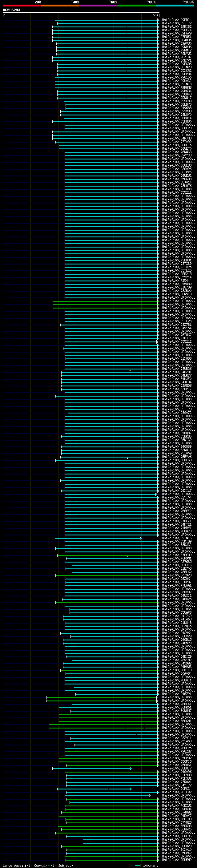Click the red ~20% identity legend bar
The image size is (197, 868).
(x=22, y=6)
